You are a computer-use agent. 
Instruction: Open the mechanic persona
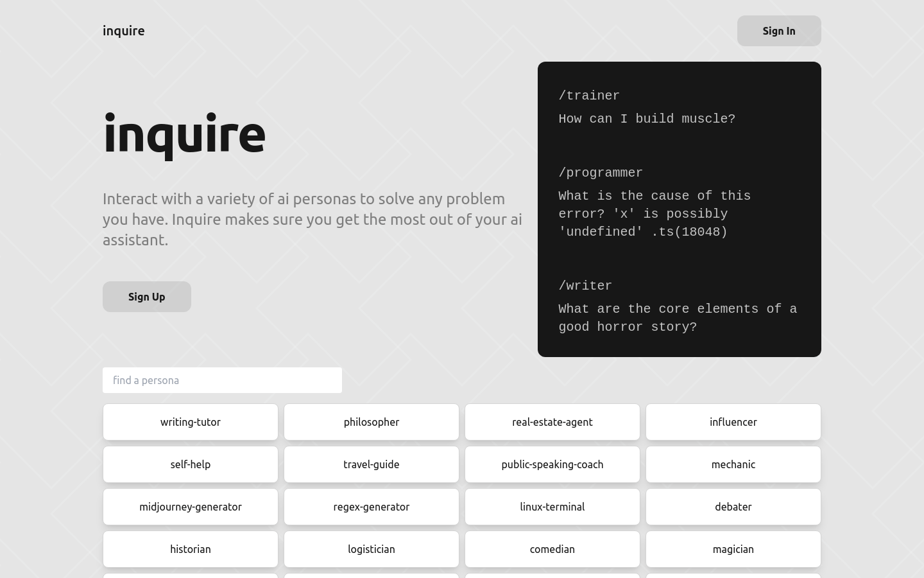click(x=733, y=464)
